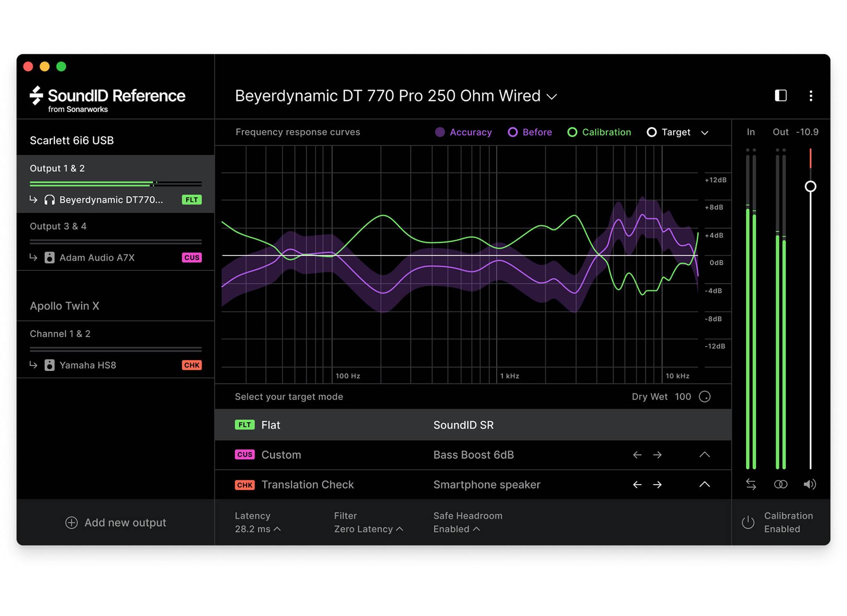Toggle the mono linked-circles icon
The width and height of the screenshot is (847, 616).
tap(780, 484)
